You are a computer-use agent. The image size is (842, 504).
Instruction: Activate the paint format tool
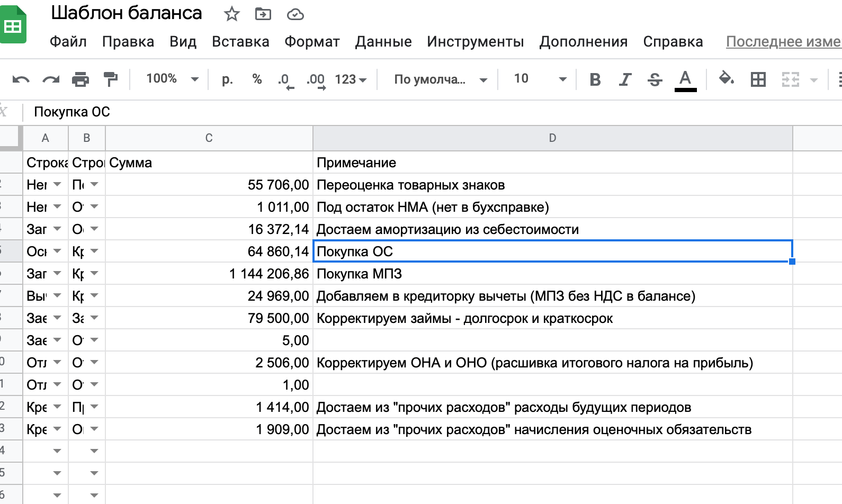coord(111,79)
